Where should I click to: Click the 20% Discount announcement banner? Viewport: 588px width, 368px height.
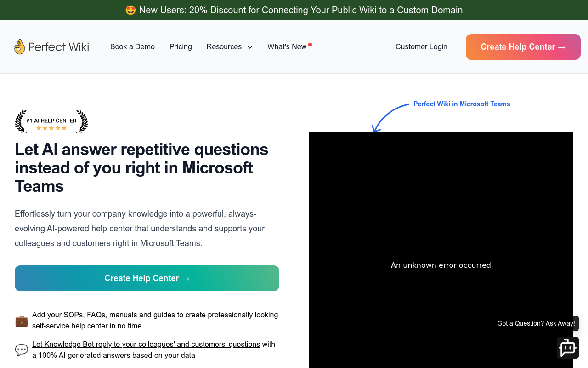[x=294, y=10]
